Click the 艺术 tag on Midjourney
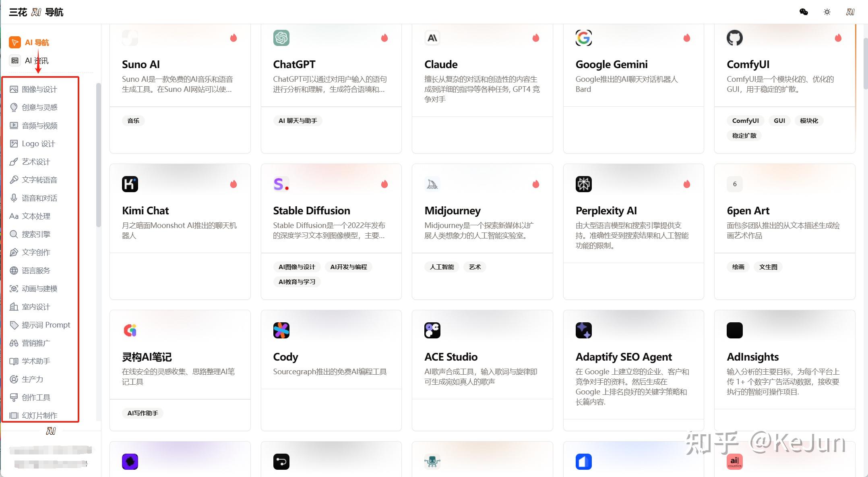This screenshot has height=477, width=868. coord(475,267)
